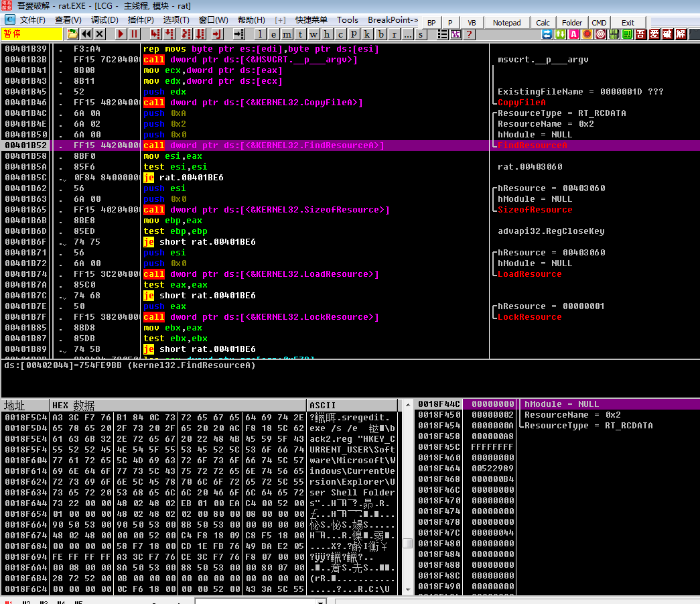
Task: Open CMD from the toolbar
Action: click(599, 23)
